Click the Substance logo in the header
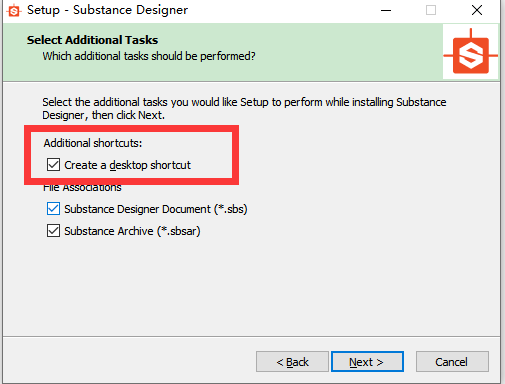Screen dimensions: 505x384 tap(471, 51)
